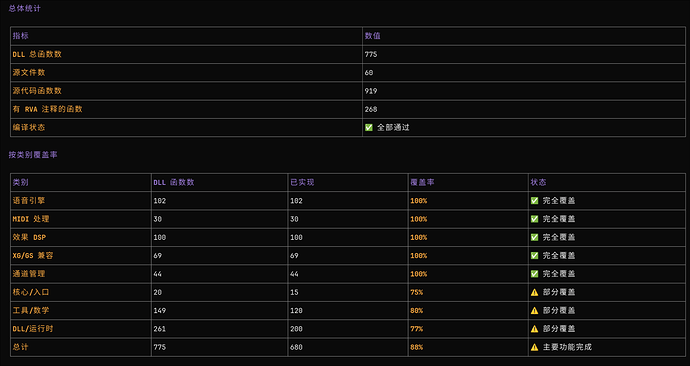Click the warning triangle in the DLL/运行时 row
The image size is (690, 366).
[x=534, y=329]
